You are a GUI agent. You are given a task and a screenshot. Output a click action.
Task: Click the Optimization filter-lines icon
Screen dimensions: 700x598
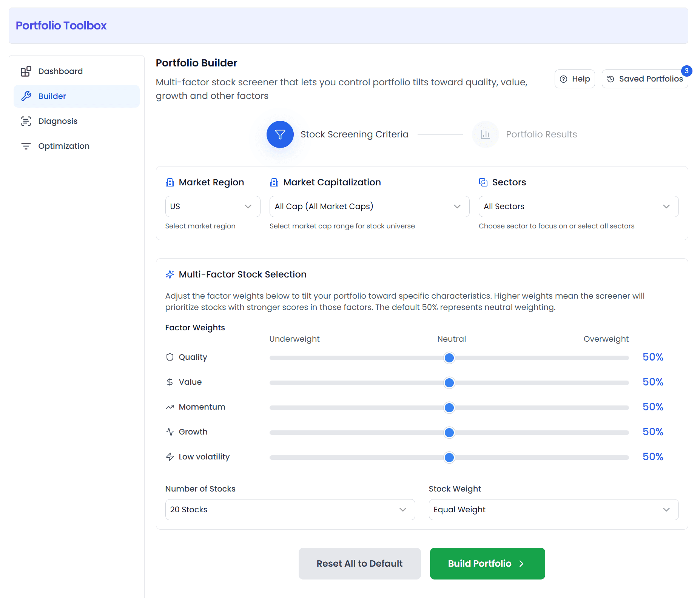click(26, 146)
